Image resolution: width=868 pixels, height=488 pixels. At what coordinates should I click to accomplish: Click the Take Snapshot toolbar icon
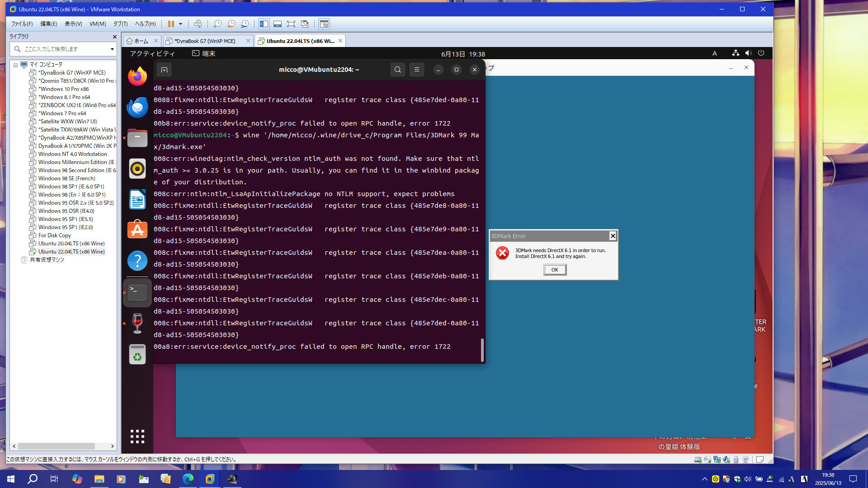[x=217, y=24]
